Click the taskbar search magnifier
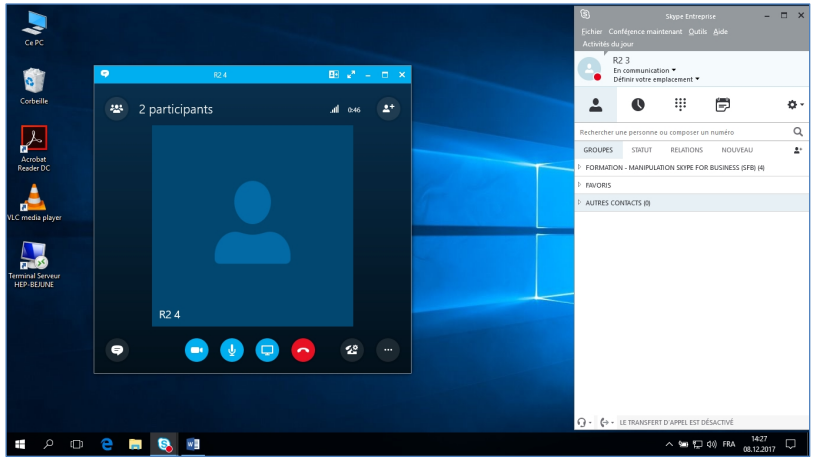 48,444
